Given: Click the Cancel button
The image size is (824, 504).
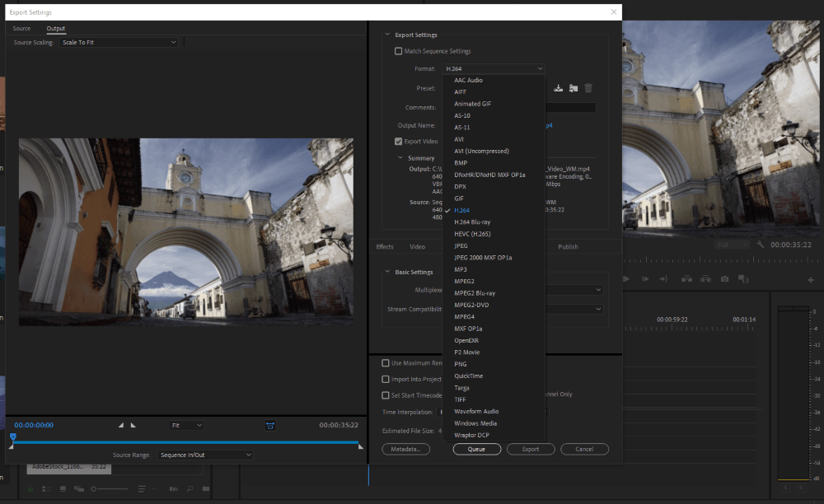Looking at the screenshot, I should click(584, 450).
